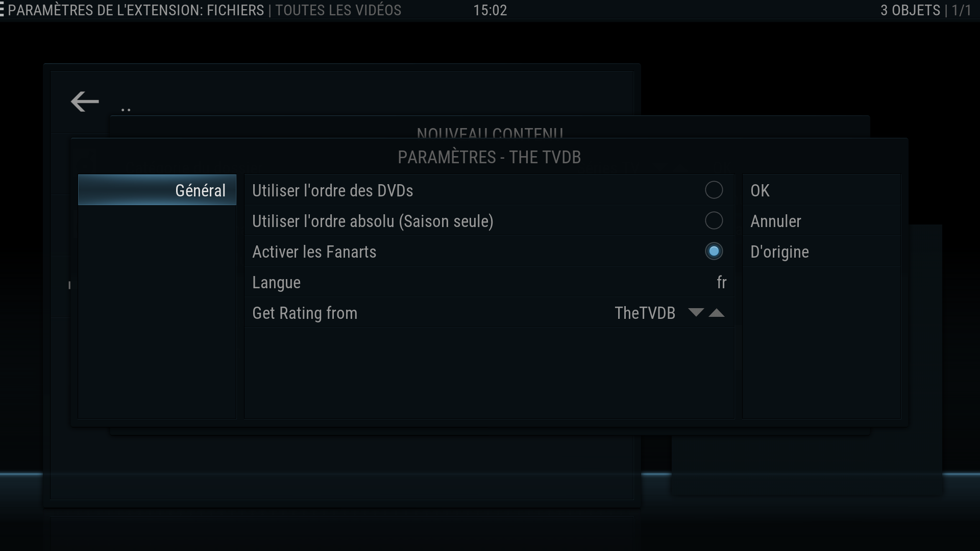
Task: Click the "Paramètres - The TVDB" dialog title
Action: 489,157
